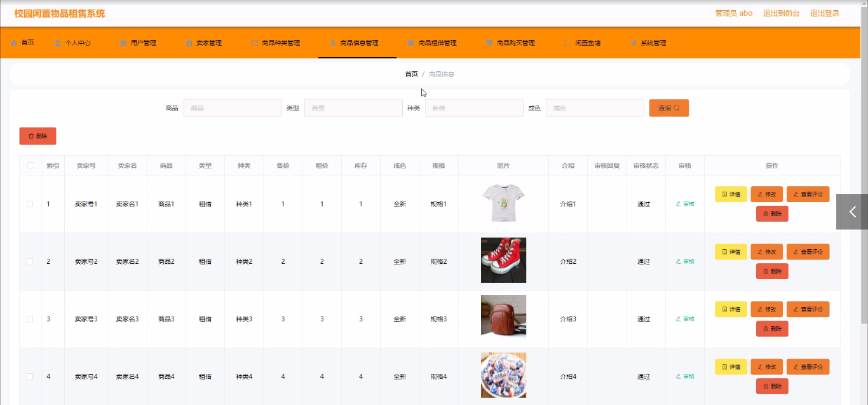Open the red sneakers product thumbnail
The height and width of the screenshot is (405, 868).
tap(503, 261)
